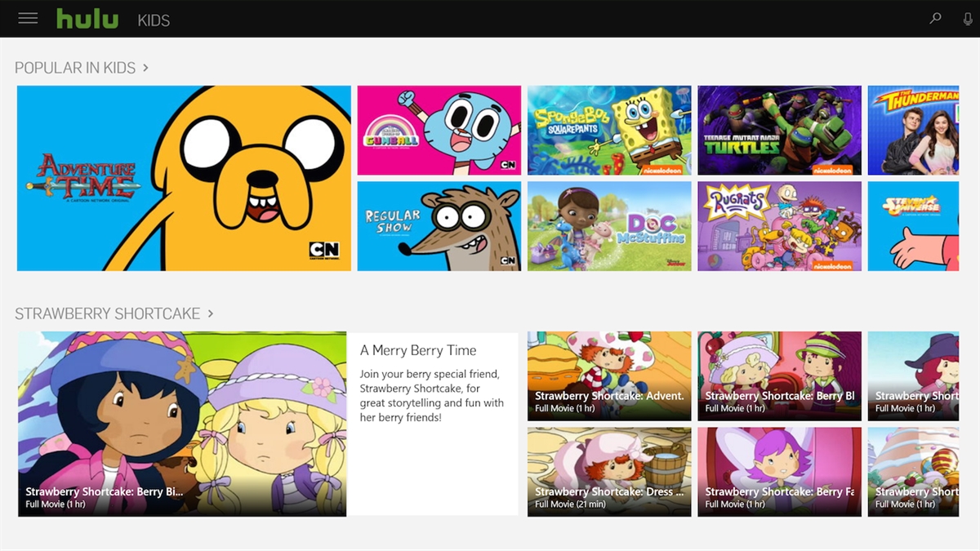The width and height of the screenshot is (980, 551).
Task: Play the featured Strawberry Shortcake: Berry Bi... movie
Action: 182,424
